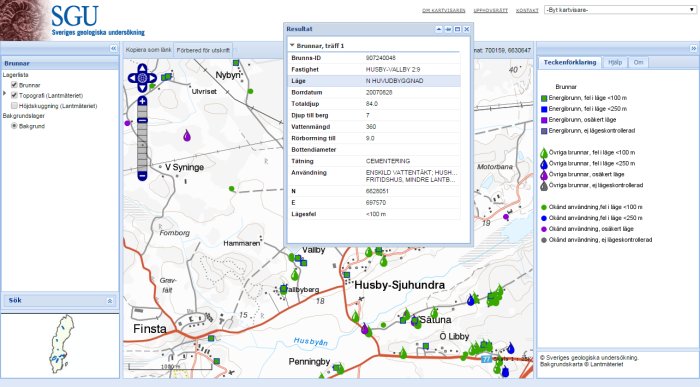
Task: Click the Sweden overview map thumbnail
Action: 61,344
